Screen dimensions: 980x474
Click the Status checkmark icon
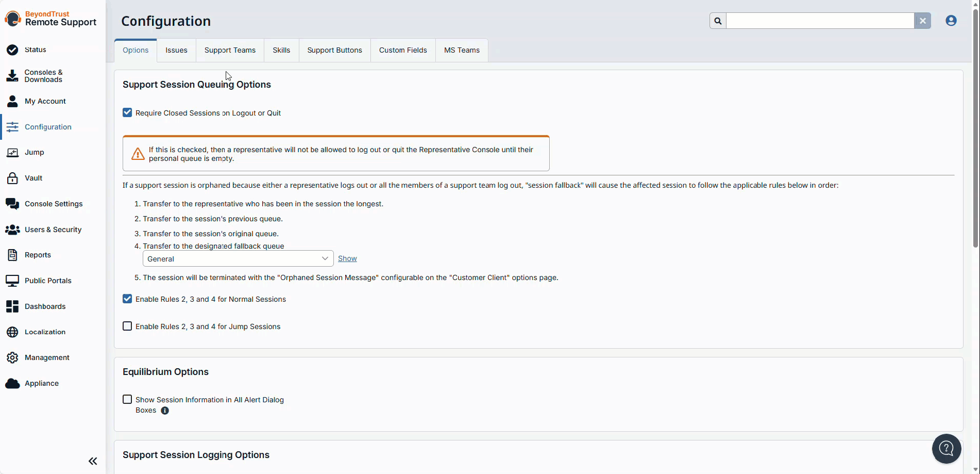12,50
